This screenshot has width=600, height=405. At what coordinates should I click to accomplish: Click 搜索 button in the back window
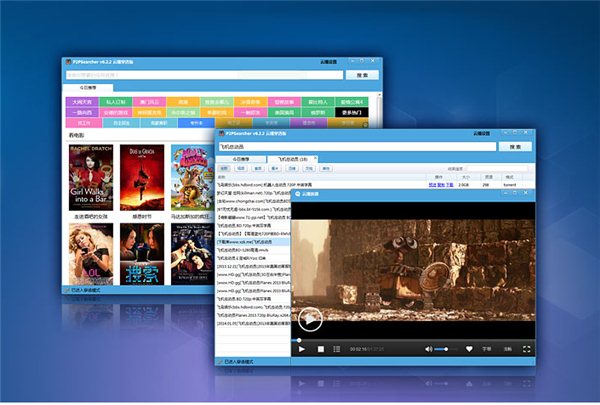(362, 75)
